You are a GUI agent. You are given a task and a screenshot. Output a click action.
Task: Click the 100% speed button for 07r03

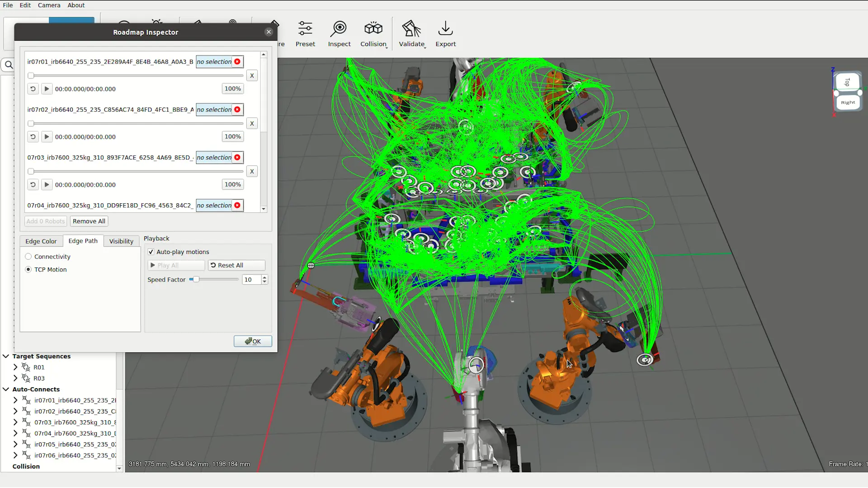[232, 185]
